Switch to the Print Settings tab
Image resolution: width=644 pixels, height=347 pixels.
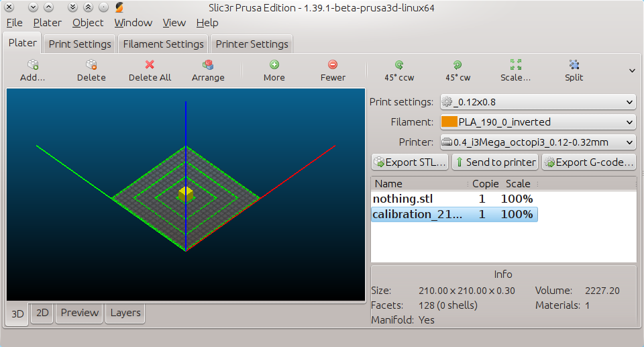coord(80,44)
